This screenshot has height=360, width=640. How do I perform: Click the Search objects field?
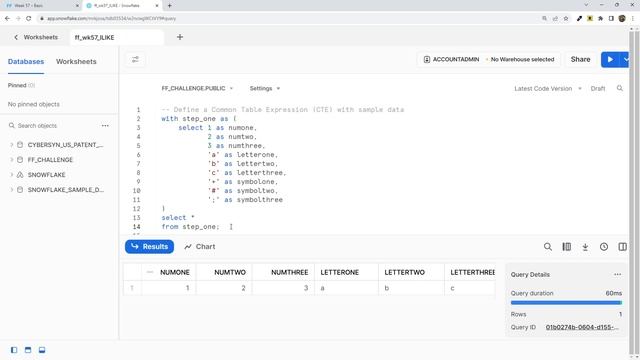[53, 126]
